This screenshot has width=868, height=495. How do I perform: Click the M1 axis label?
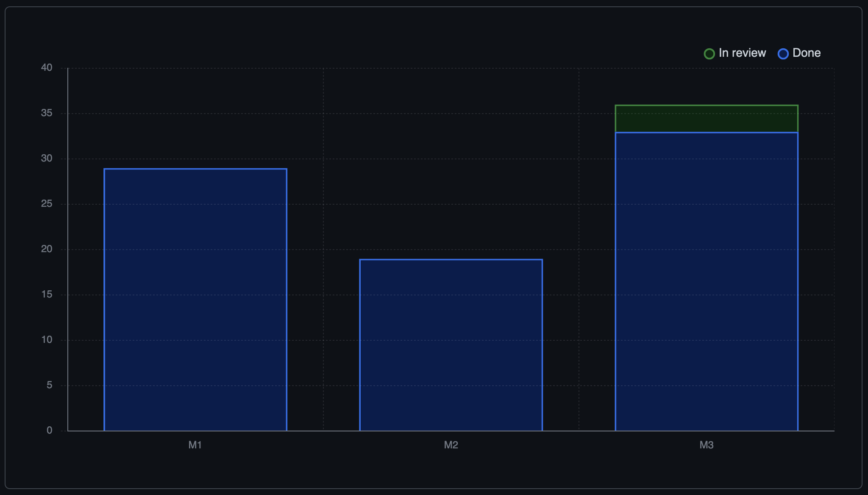coord(195,445)
